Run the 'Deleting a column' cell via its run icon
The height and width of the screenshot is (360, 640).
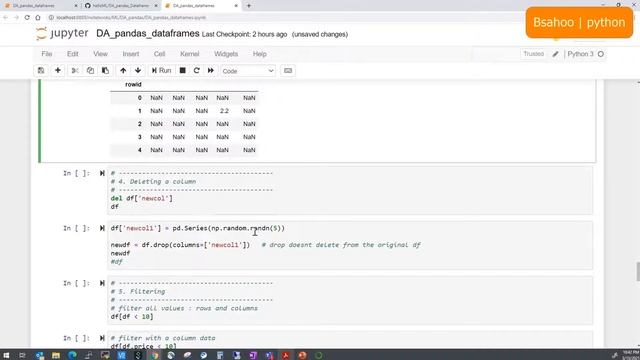(x=102, y=173)
